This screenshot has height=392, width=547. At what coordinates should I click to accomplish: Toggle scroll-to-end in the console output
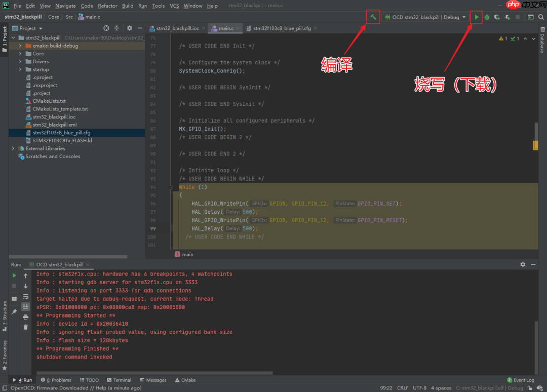tap(25, 306)
